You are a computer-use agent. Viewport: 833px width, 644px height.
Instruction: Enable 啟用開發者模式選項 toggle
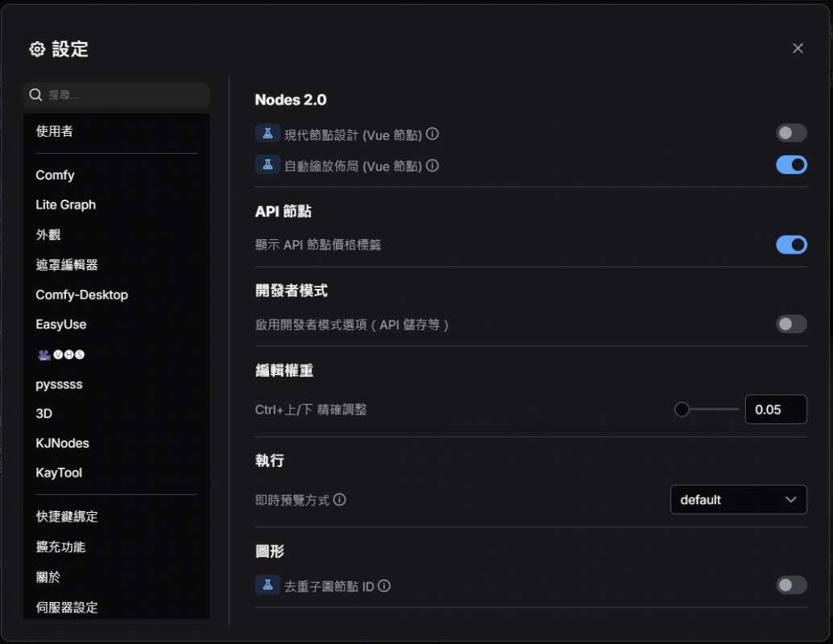(791, 324)
